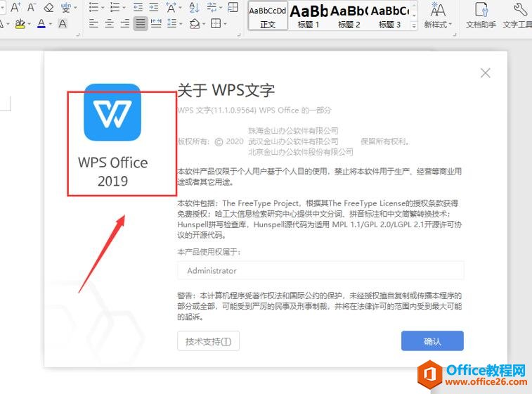The height and width of the screenshot is (394, 532).
Task: Align text right
Action: [125, 24]
